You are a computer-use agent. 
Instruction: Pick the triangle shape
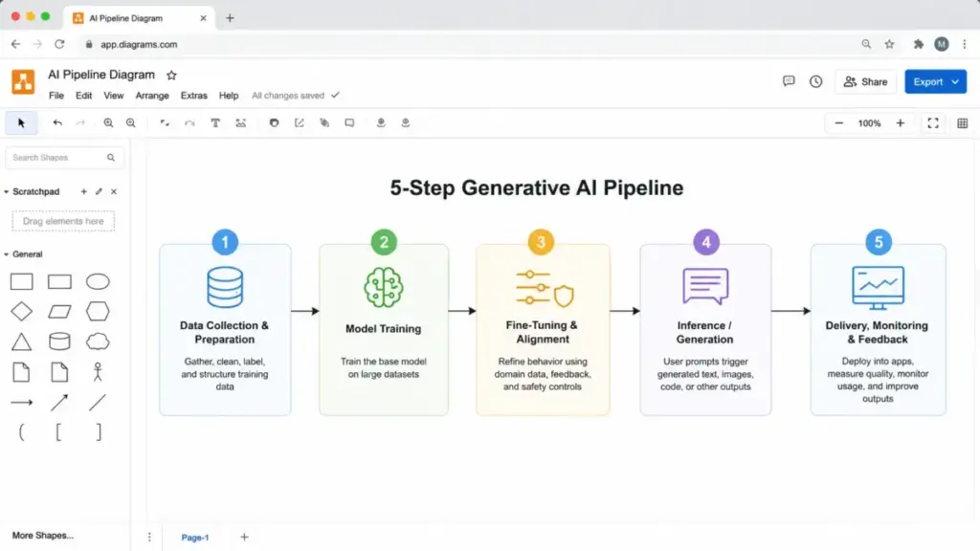pyautogui.click(x=21, y=342)
